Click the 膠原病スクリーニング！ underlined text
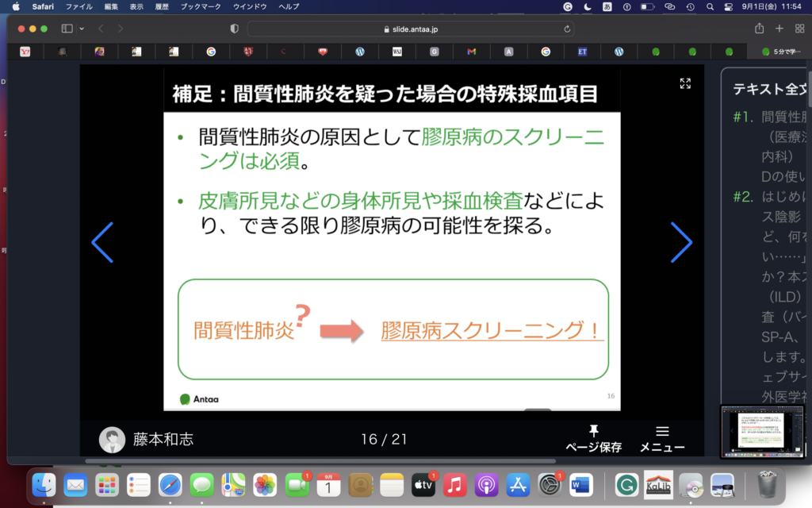Image resolution: width=812 pixels, height=508 pixels. point(492,330)
